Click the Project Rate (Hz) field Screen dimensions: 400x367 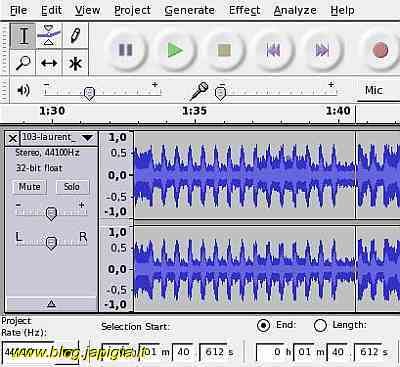coord(40,352)
